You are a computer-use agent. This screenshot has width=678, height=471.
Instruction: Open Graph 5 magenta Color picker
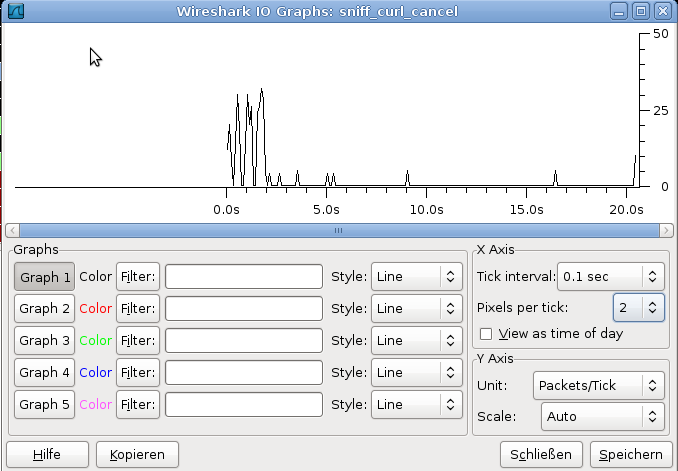coord(96,404)
